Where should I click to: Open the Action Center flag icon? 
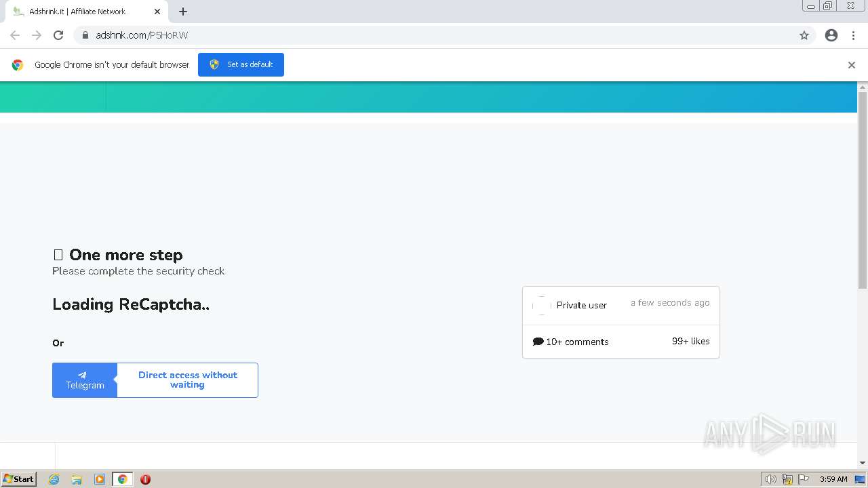pos(804,479)
